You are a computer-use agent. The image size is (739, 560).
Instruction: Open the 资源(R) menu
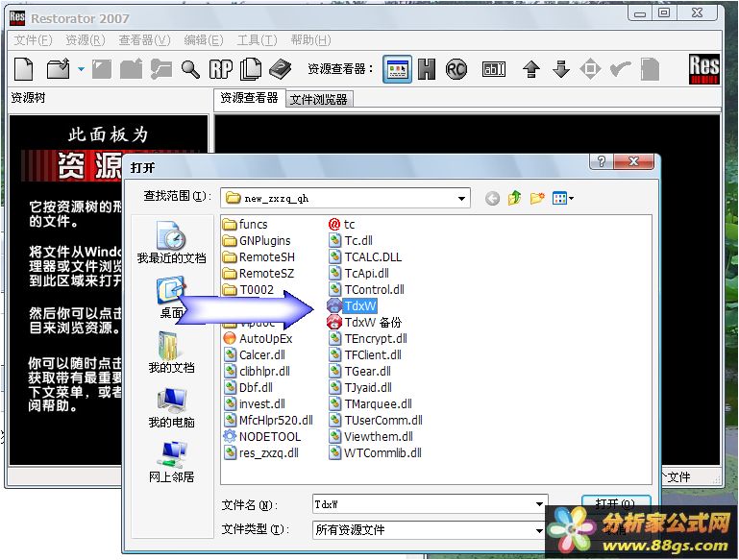[x=85, y=40]
